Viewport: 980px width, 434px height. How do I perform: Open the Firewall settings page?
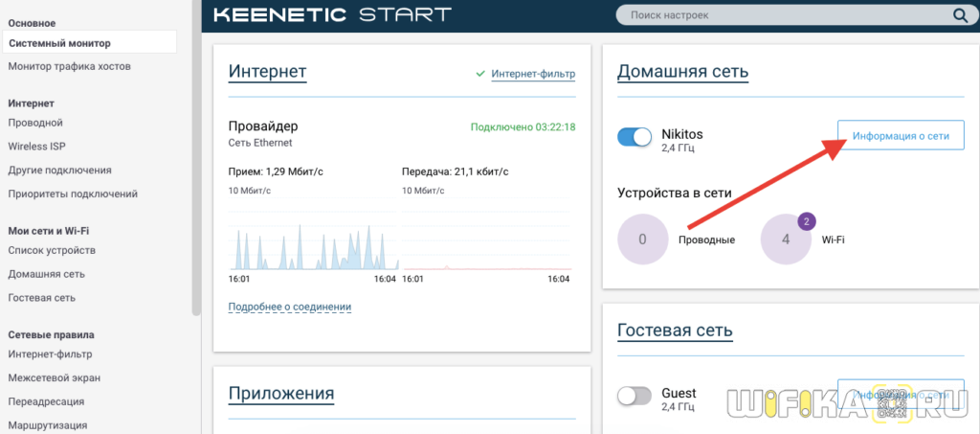pos(54,377)
